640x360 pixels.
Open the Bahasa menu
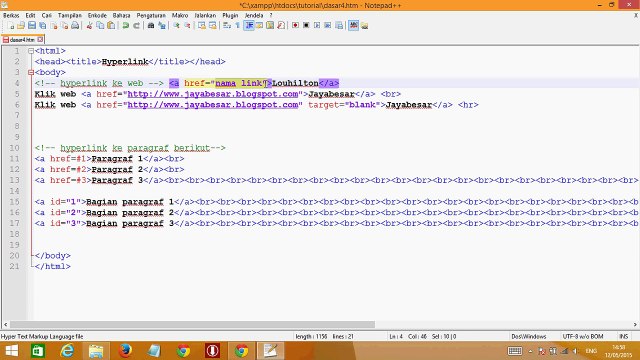click(122, 15)
